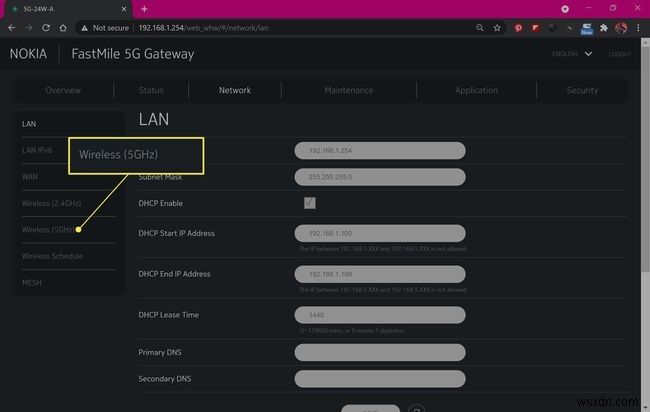The image size is (650, 412).
Task: Click the DHCP End IP Address field
Action: pos(380,274)
